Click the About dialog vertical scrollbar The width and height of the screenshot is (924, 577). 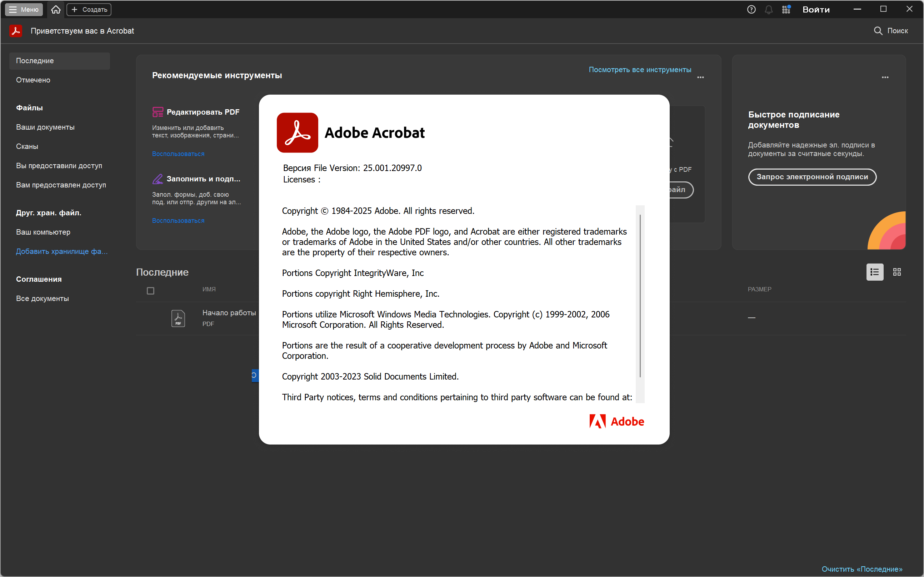(x=640, y=296)
